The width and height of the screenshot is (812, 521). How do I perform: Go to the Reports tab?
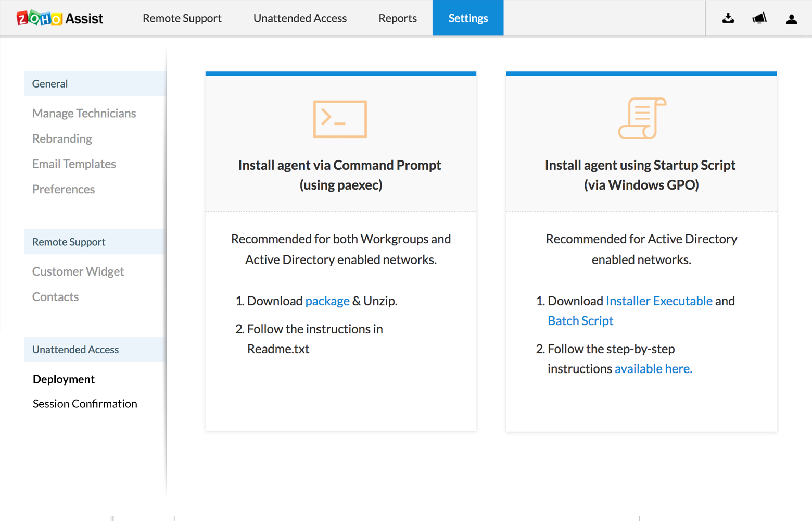point(398,18)
